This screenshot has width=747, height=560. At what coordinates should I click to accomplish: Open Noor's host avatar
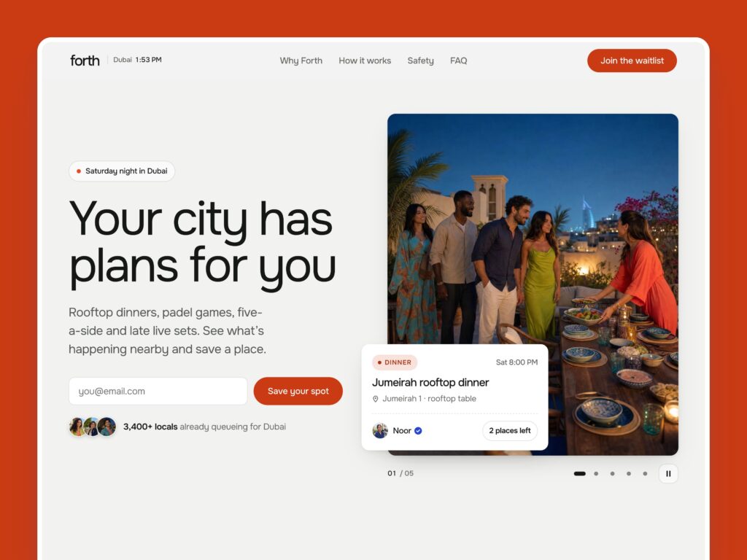380,431
